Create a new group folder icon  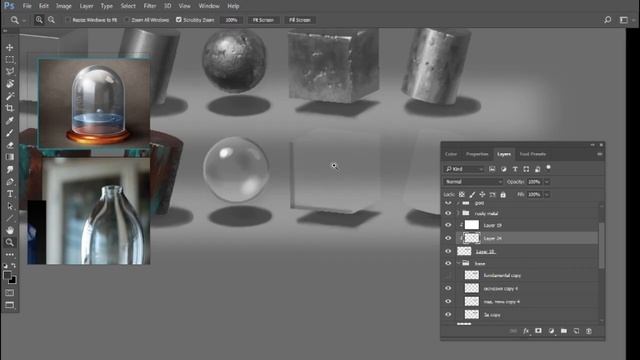564,331
